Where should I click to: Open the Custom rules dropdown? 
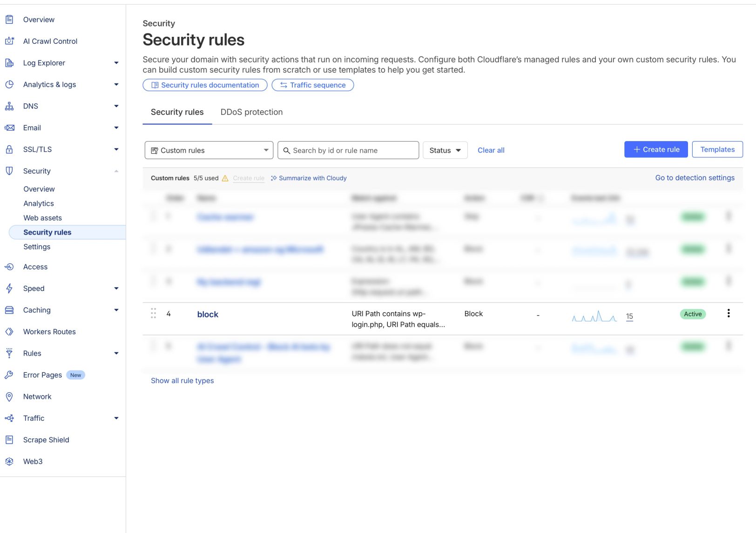click(x=209, y=150)
